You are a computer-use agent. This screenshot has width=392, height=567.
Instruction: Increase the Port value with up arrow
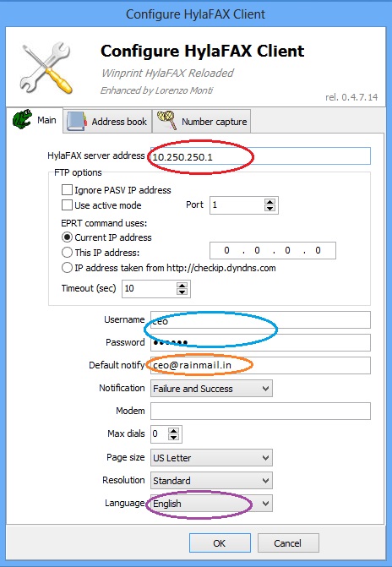[x=269, y=201]
